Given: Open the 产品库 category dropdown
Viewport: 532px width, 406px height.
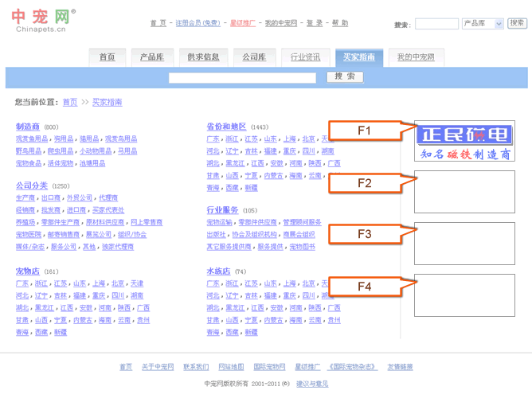Looking at the screenshot, I should click(x=483, y=24).
